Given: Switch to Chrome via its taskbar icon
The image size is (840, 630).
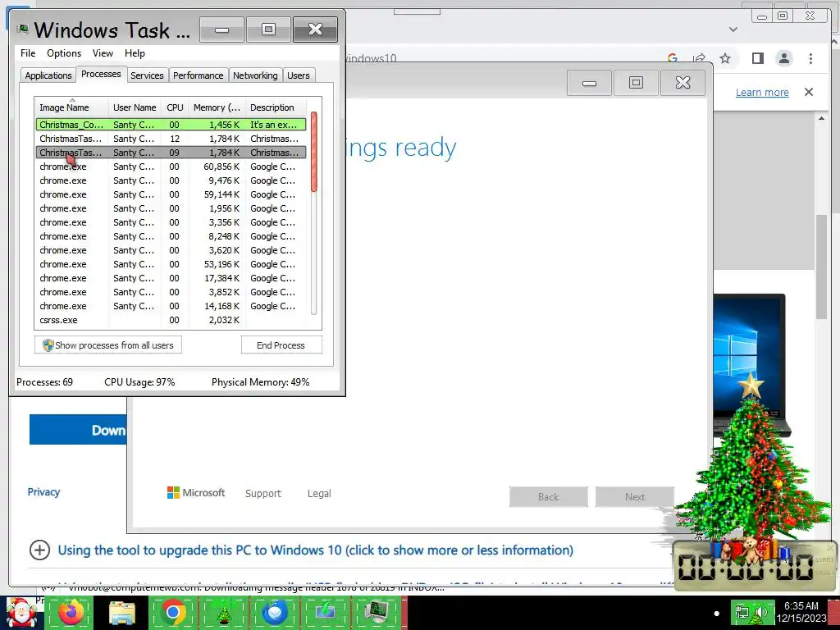Looking at the screenshot, I should click(x=173, y=613).
